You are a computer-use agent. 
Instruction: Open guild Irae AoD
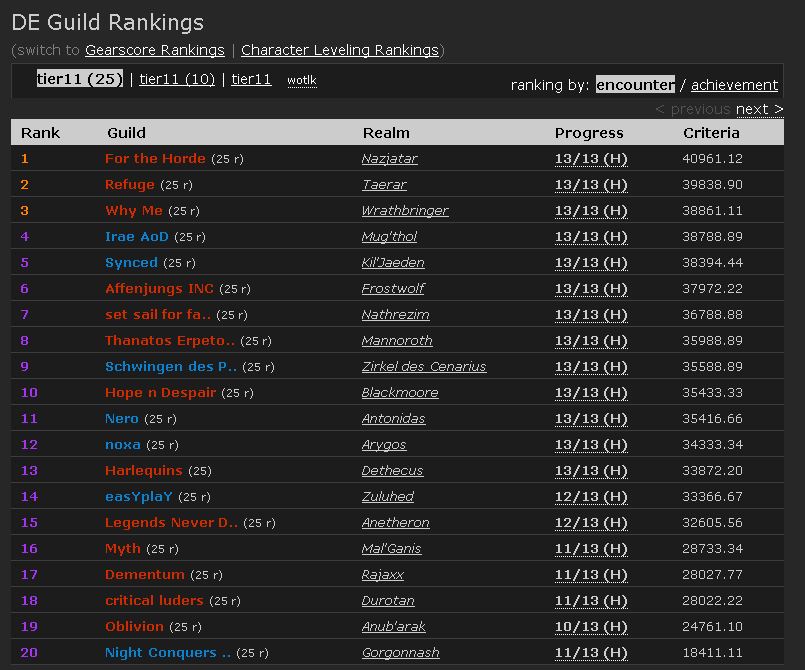[x=137, y=237]
